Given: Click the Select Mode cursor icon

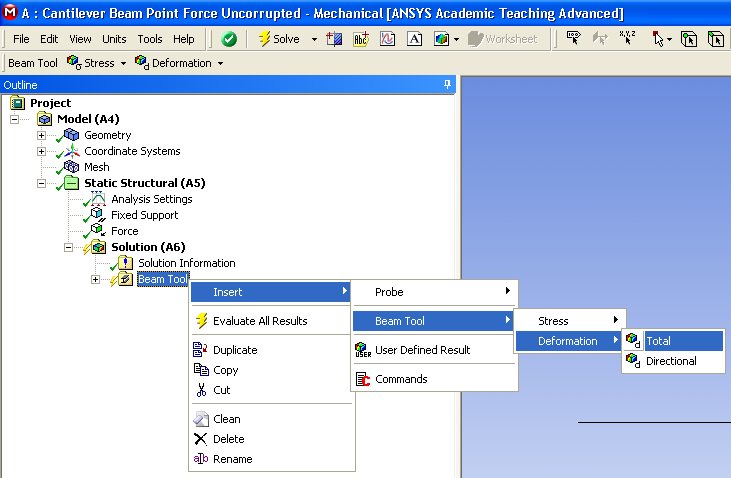Looking at the screenshot, I should coord(657,39).
